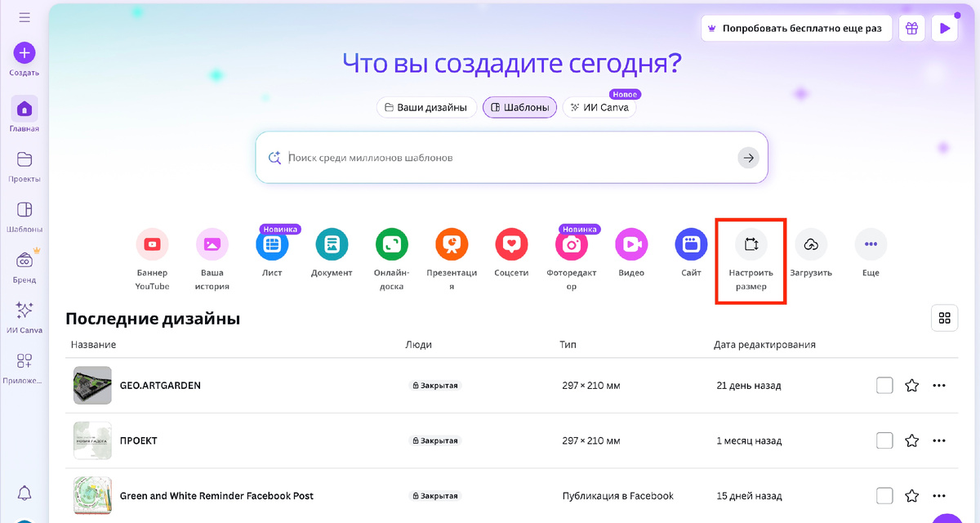Select the Соцсети design type
The width and height of the screenshot is (980, 523).
pos(511,253)
